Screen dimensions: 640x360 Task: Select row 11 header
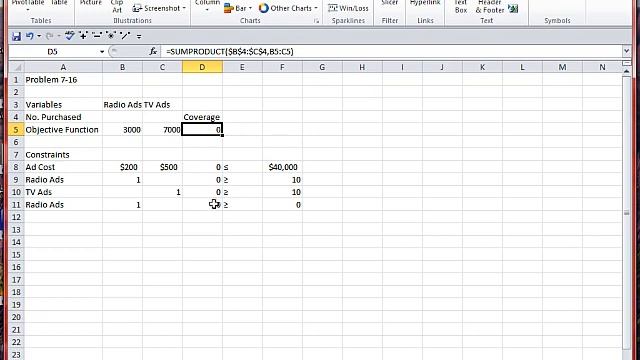16,204
